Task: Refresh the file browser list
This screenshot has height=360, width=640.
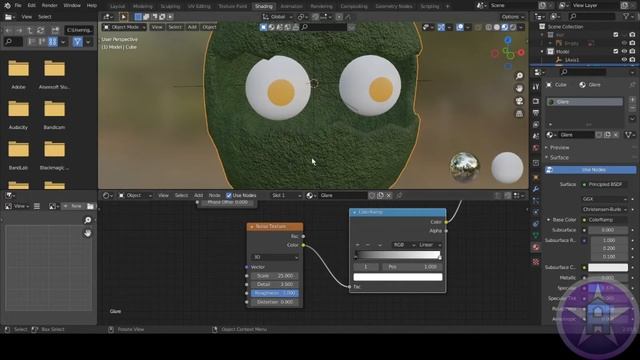Action: click(40, 30)
